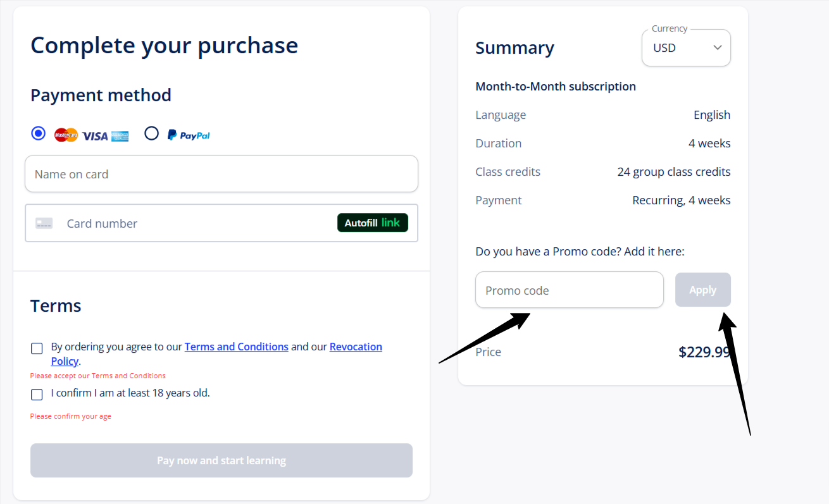Focus the Promo code input field
Image resolution: width=829 pixels, height=504 pixels.
click(x=570, y=290)
